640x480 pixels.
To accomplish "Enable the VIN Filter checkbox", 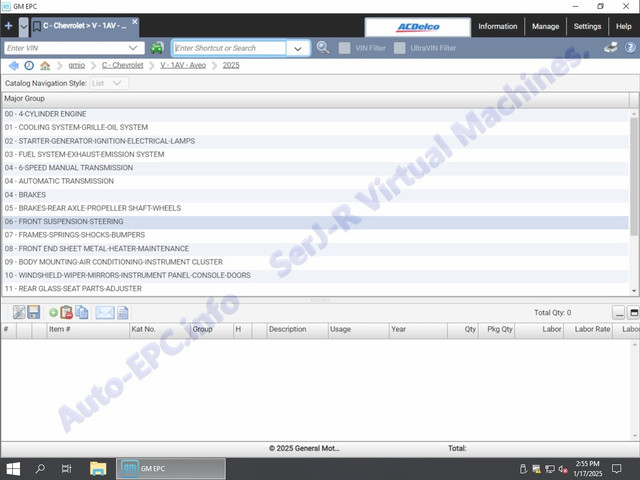I will 344,48.
